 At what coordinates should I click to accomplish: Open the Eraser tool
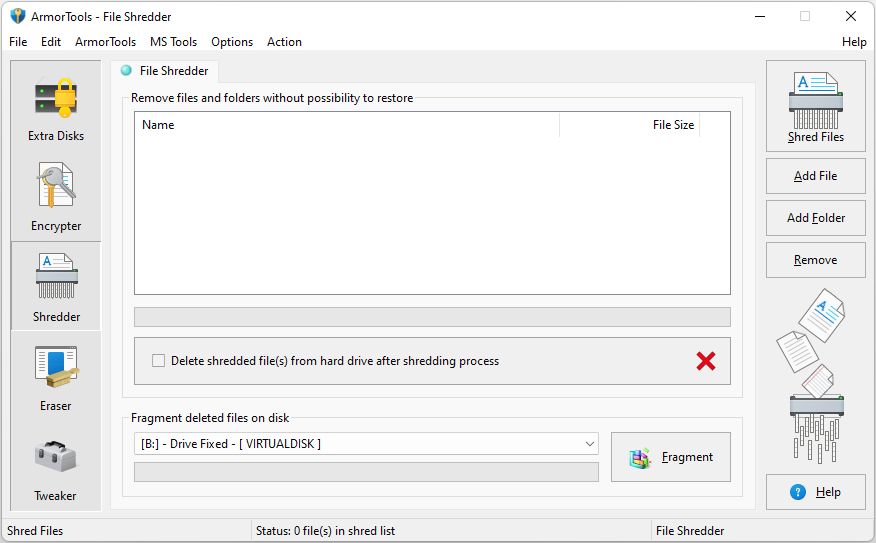point(56,376)
